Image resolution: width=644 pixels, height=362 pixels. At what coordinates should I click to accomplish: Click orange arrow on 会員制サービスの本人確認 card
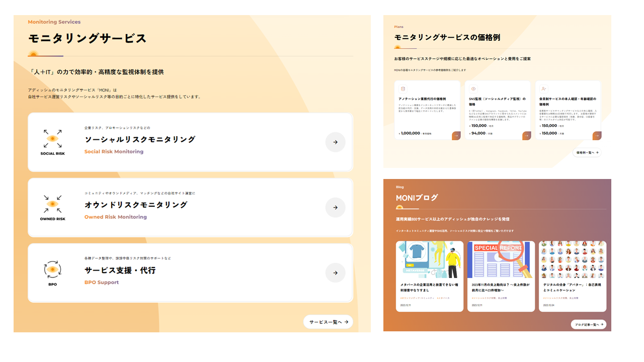pyautogui.click(x=597, y=135)
